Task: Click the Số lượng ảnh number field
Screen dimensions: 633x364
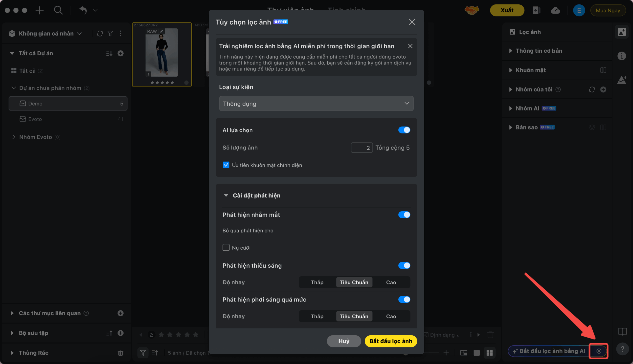Action: [x=362, y=148]
